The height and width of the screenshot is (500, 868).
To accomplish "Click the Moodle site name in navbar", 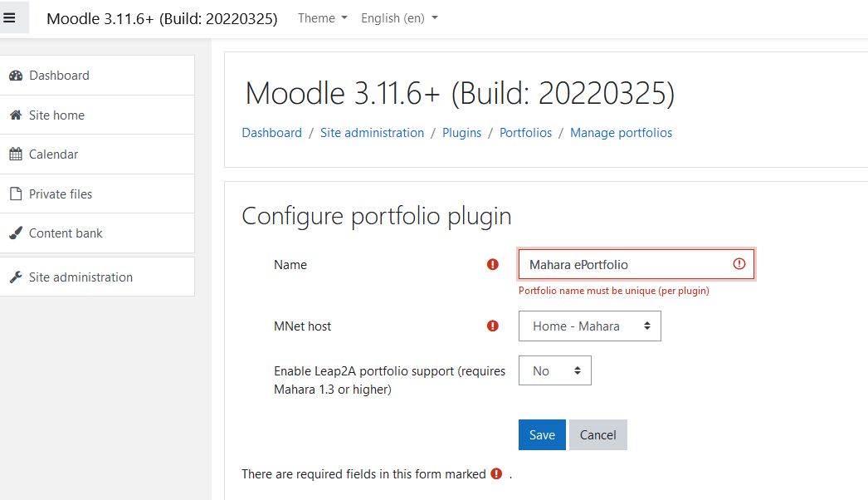I will [162, 18].
